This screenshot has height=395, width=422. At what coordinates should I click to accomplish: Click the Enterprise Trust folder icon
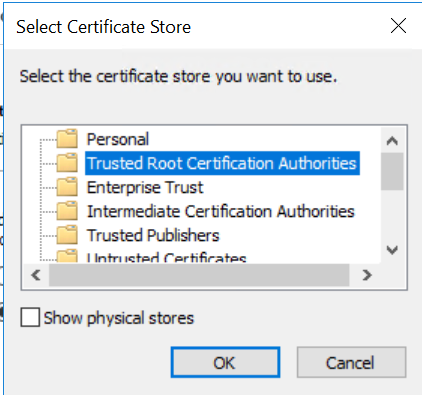click(67, 187)
